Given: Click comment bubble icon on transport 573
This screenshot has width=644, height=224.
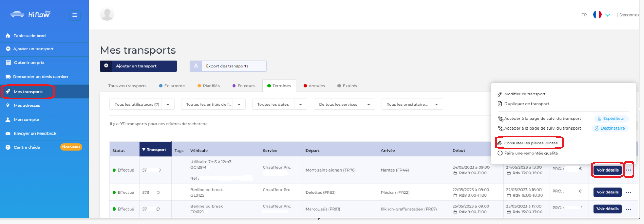Looking at the screenshot, I should tap(158, 193).
